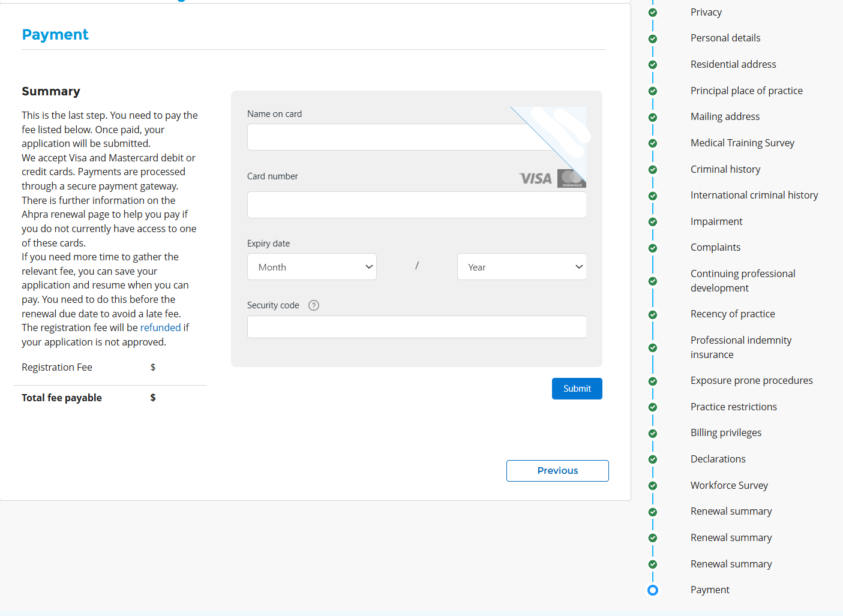
Task: Click the green check beside Mailing address
Action: pyautogui.click(x=653, y=118)
